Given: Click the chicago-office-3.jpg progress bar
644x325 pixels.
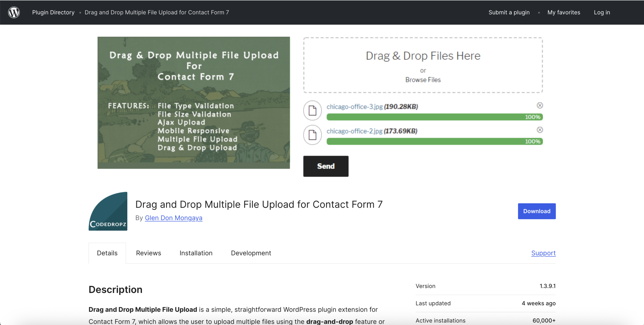Looking at the screenshot, I should pyautogui.click(x=435, y=117).
